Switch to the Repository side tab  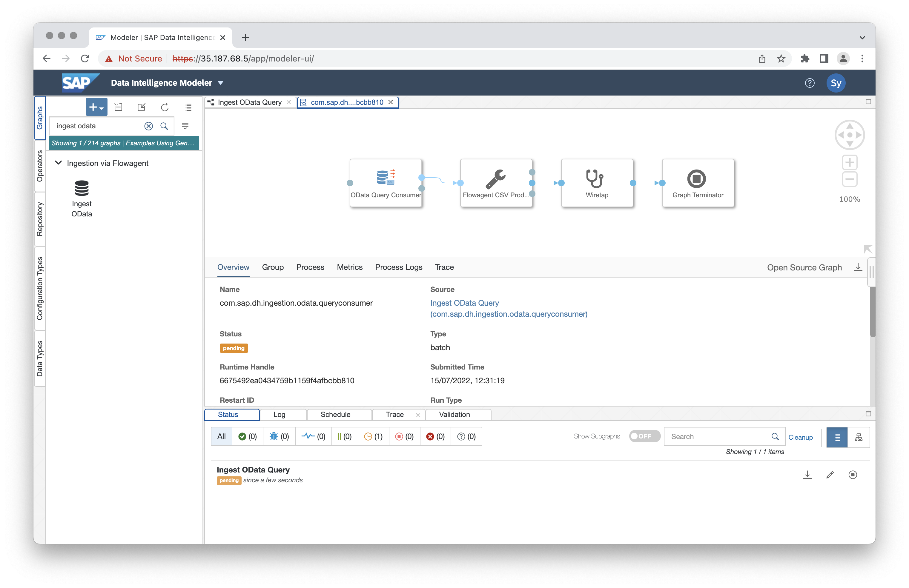[x=40, y=219]
